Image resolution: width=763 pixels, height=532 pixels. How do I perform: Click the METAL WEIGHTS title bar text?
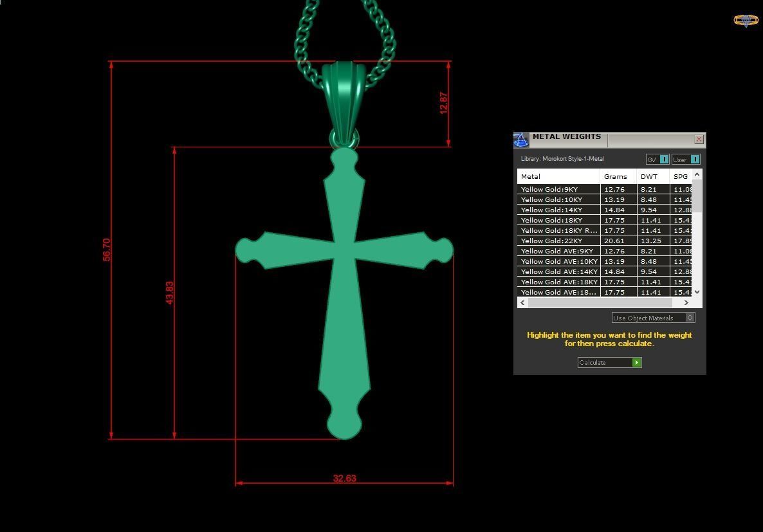point(566,136)
